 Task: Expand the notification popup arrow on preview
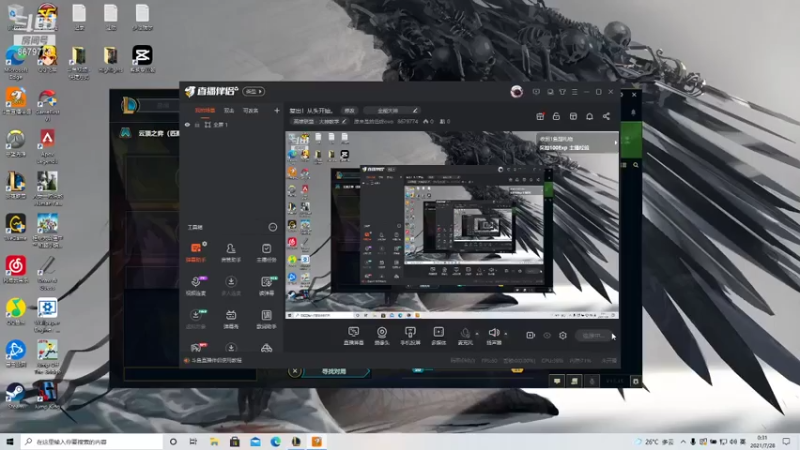(615, 143)
